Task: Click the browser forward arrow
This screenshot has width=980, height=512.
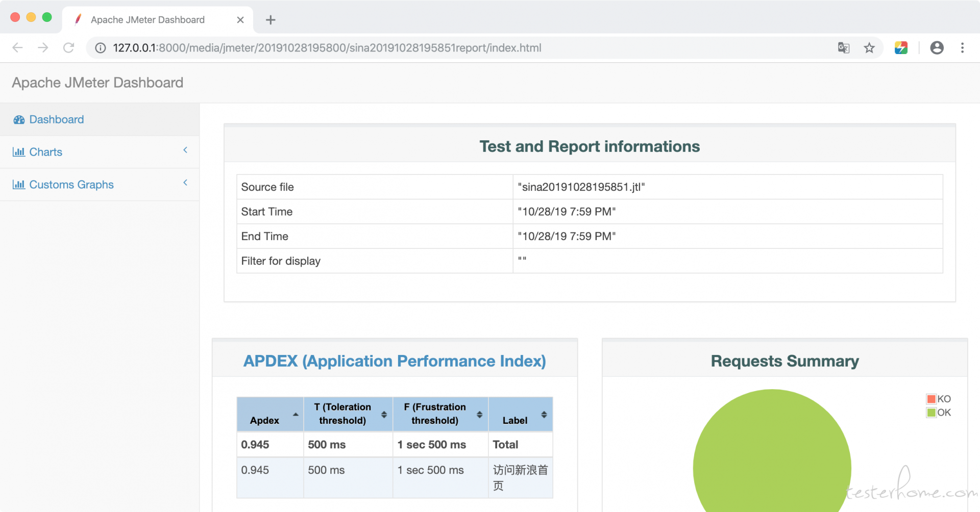Action: [43, 47]
